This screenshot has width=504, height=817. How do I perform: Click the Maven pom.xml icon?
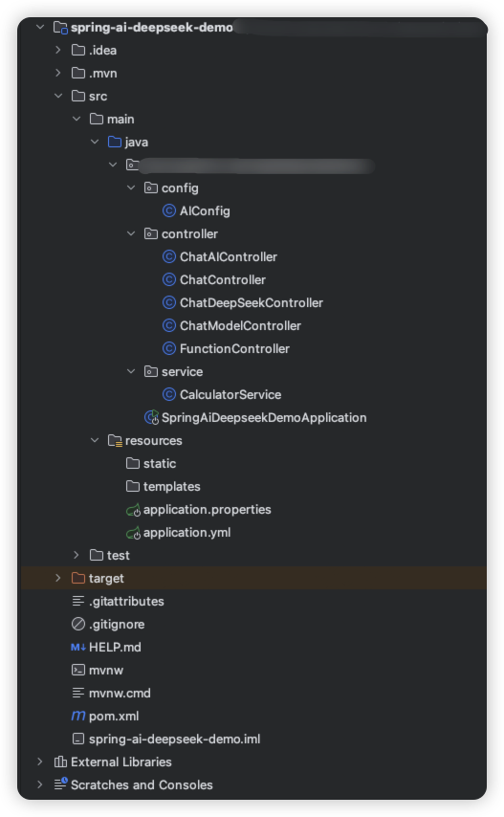pos(78,716)
